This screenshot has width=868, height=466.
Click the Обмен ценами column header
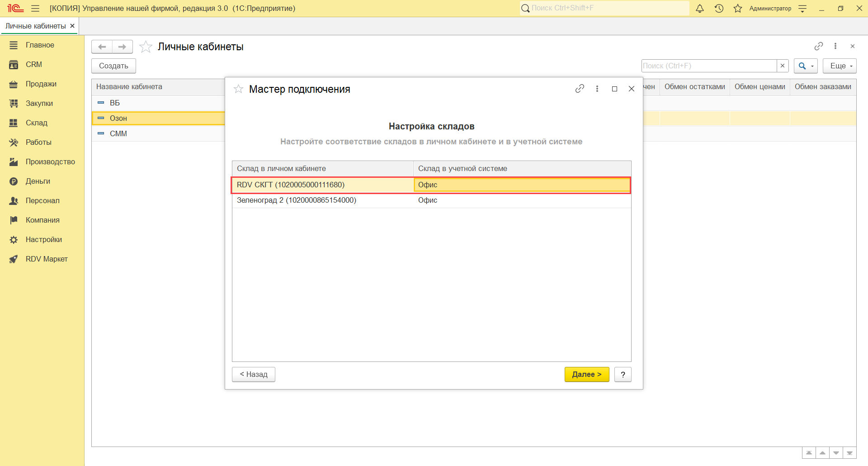[x=760, y=86]
